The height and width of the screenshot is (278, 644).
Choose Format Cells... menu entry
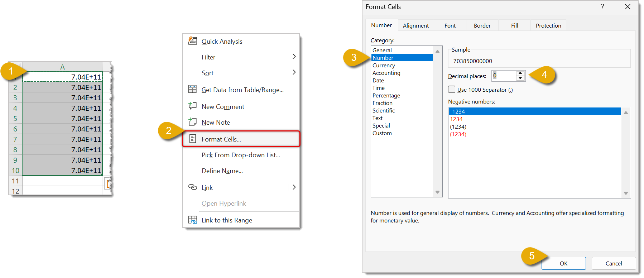[241, 139]
